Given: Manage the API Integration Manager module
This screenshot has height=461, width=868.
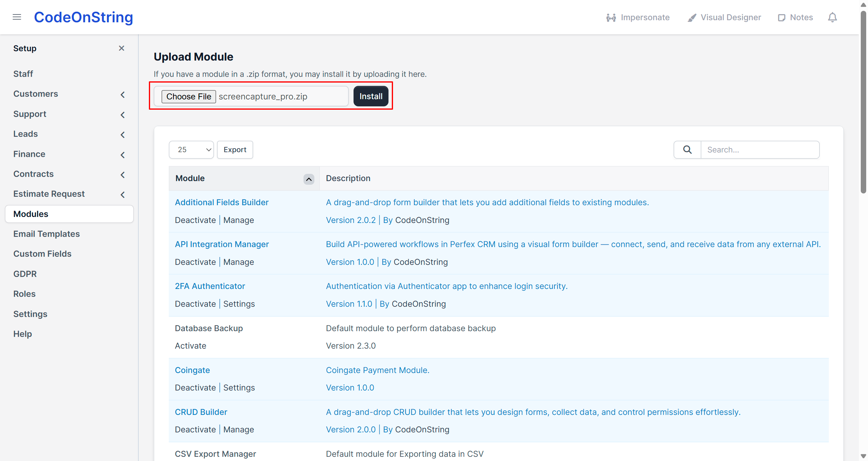Looking at the screenshot, I should tap(239, 262).
